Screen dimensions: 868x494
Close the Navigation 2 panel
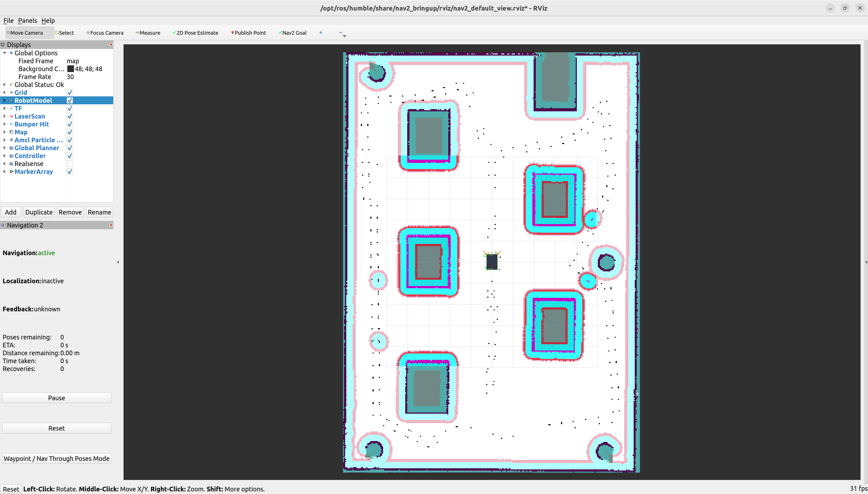(111, 225)
